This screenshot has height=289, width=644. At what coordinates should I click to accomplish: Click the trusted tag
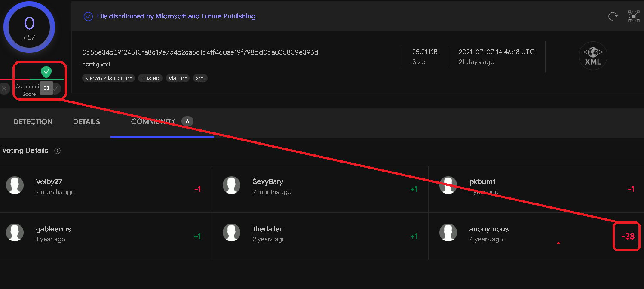[x=150, y=78]
